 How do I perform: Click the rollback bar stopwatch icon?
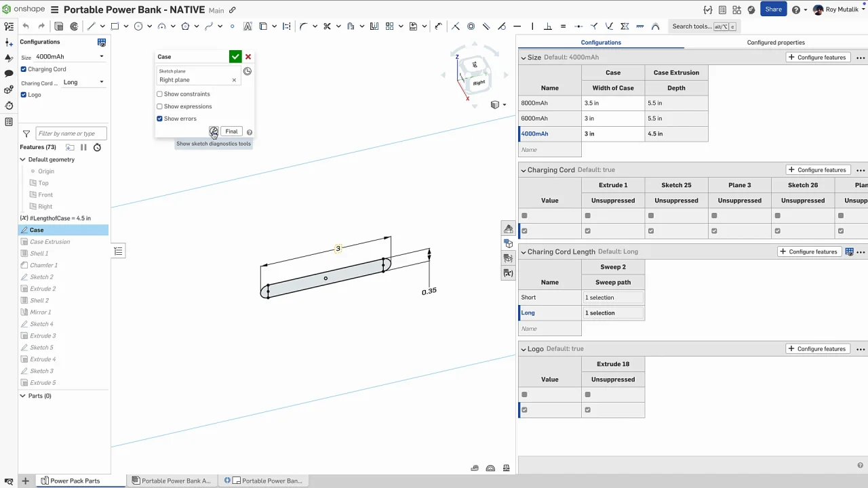click(97, 147)
